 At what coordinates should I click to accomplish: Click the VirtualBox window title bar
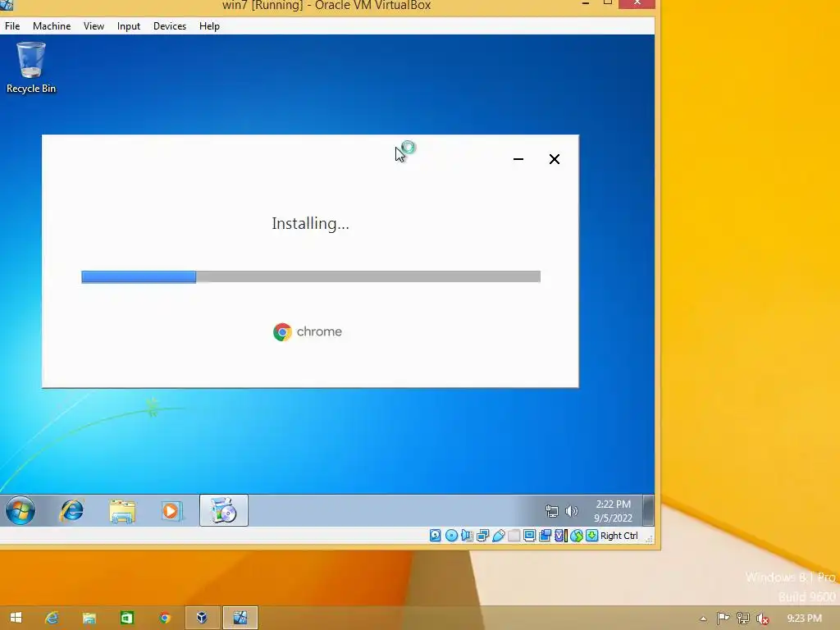[326, 6]
